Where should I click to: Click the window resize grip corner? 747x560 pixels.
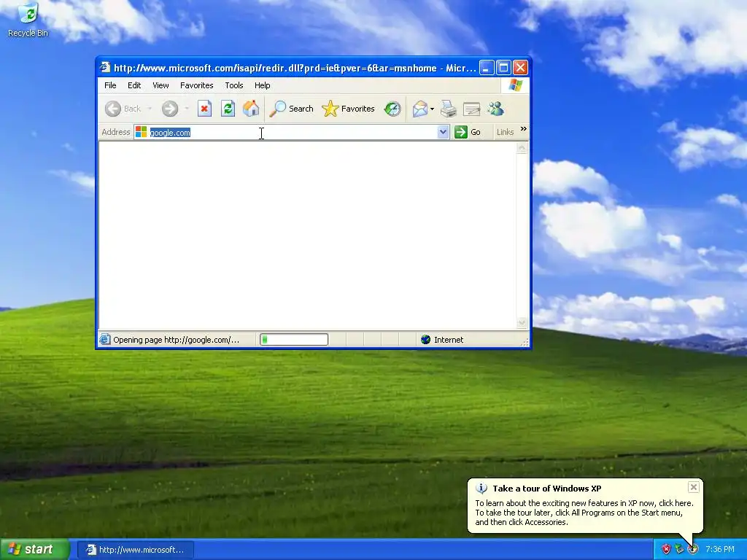pyautogui.click(x=525, y=342)
